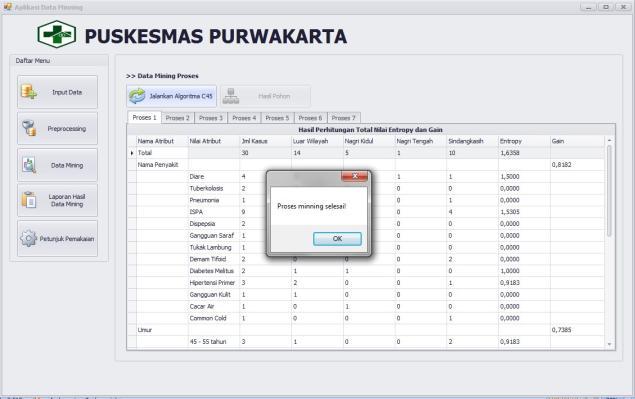Open the Input Data menu button
Image resolution: width=635 pixels, height=399 pixels.
click(x=58, y=92)
